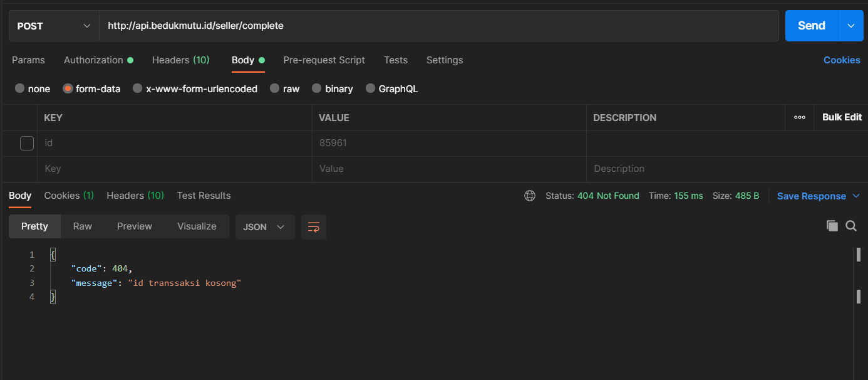This screenshot has height=380, width=868.
Task: Choose the raw body type option
Action: 275,89
